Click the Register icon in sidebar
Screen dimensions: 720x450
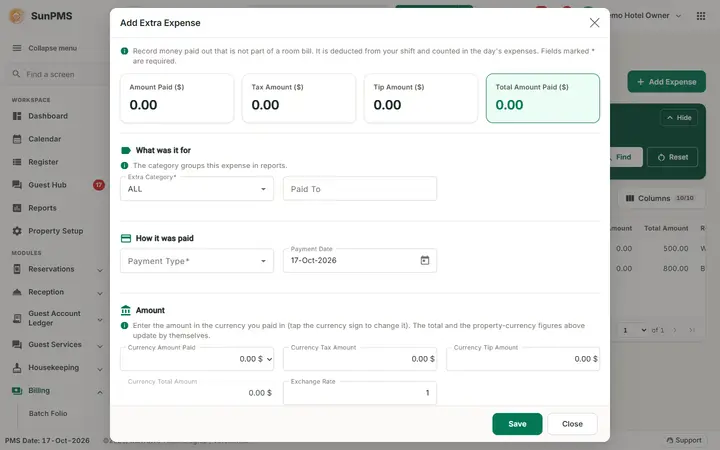[17, 162]
